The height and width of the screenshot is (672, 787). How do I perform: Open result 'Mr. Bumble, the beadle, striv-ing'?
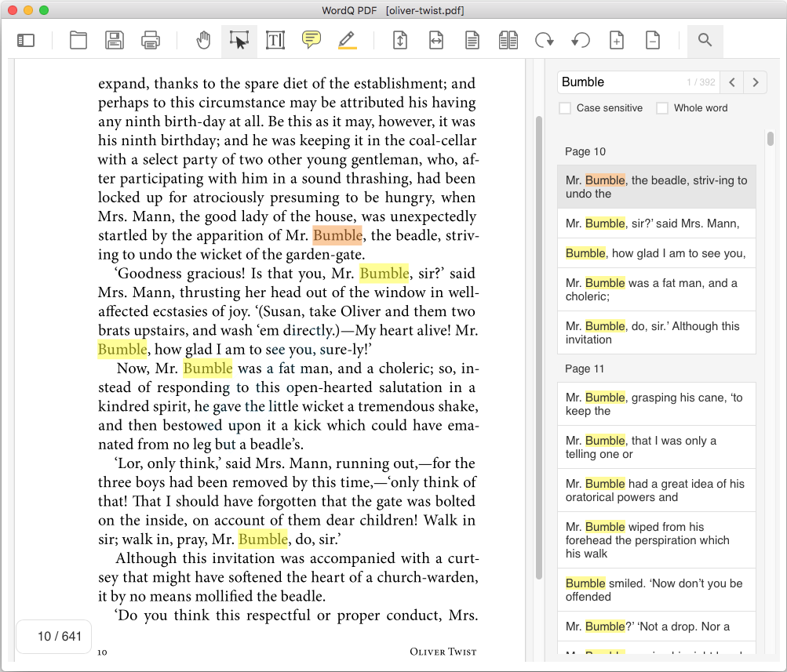click(657, 187)
